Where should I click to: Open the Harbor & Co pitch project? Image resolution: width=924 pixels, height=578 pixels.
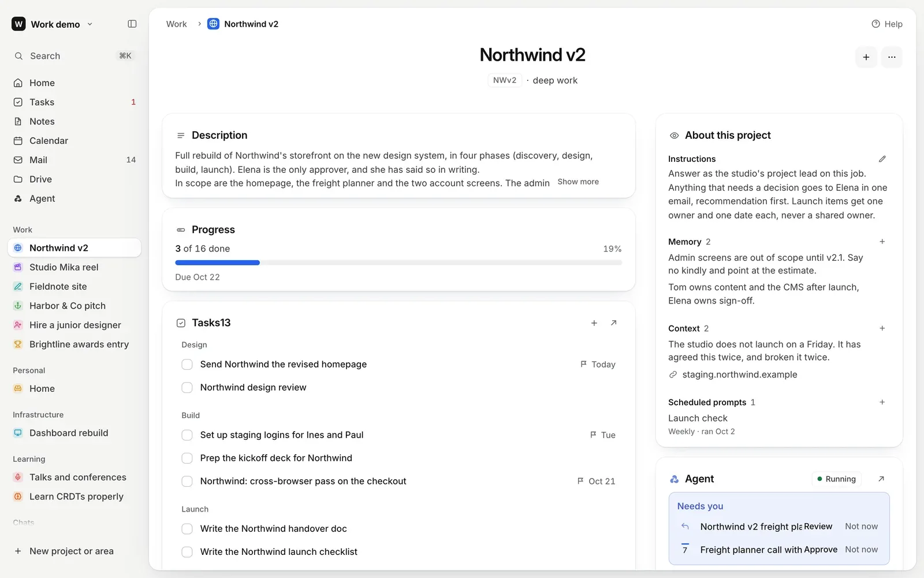coord(74,306)
